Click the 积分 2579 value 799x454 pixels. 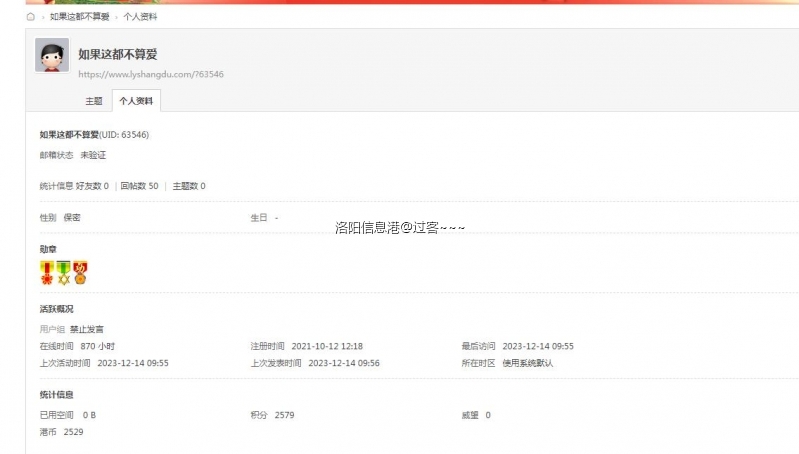[284, 415]
